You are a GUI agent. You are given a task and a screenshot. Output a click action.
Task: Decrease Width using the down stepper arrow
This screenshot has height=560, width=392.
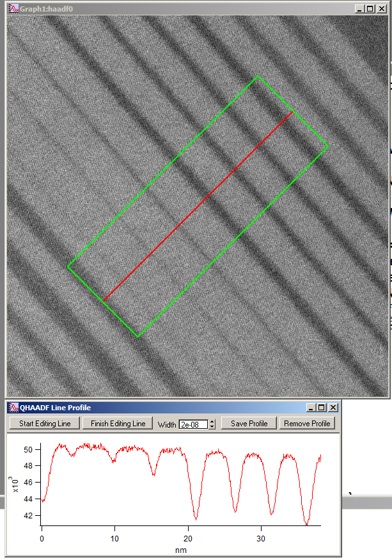(x=212, y=427)
